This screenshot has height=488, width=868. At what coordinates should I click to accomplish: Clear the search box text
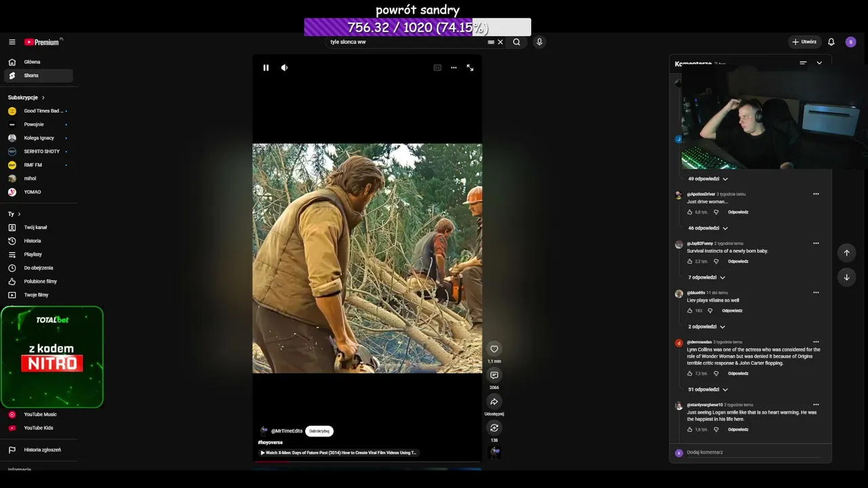point(500,42)
